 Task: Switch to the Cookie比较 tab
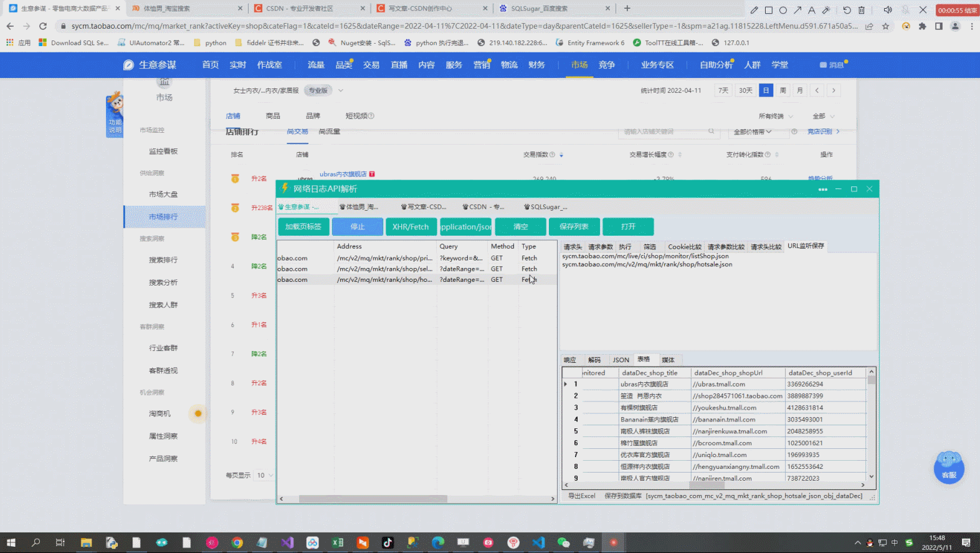(x=685, y=247)
